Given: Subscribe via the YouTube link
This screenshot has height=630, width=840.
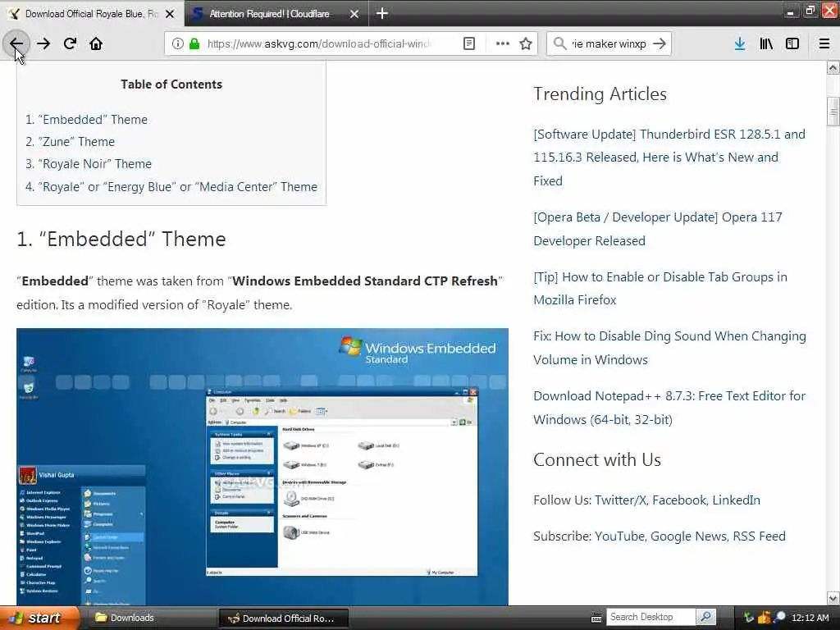Looking at the screenshot, I should [x=619, y=536].
